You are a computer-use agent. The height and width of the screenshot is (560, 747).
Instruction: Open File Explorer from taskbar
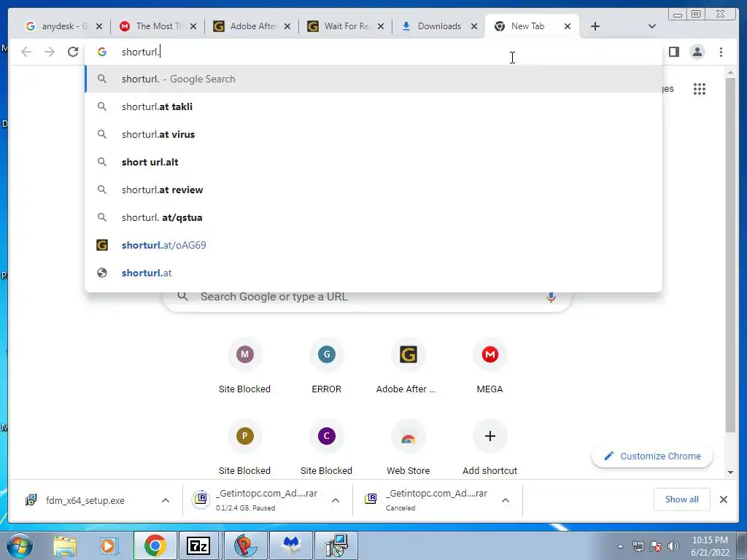65,545
